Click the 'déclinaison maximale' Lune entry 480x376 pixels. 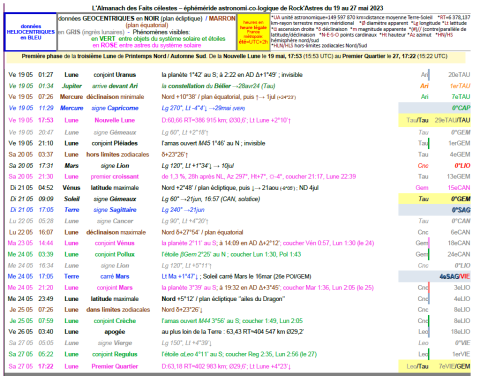coord(116,232)
